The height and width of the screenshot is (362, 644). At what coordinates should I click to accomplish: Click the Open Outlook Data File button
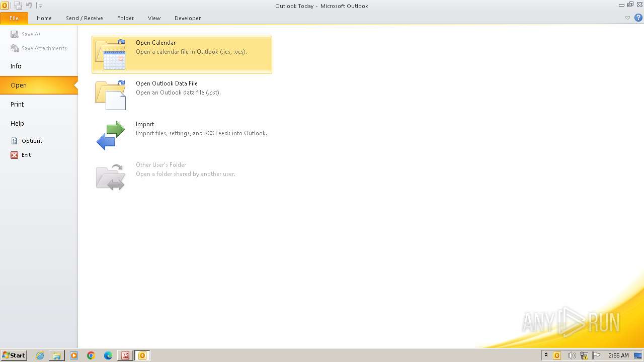tap(182, 96)
